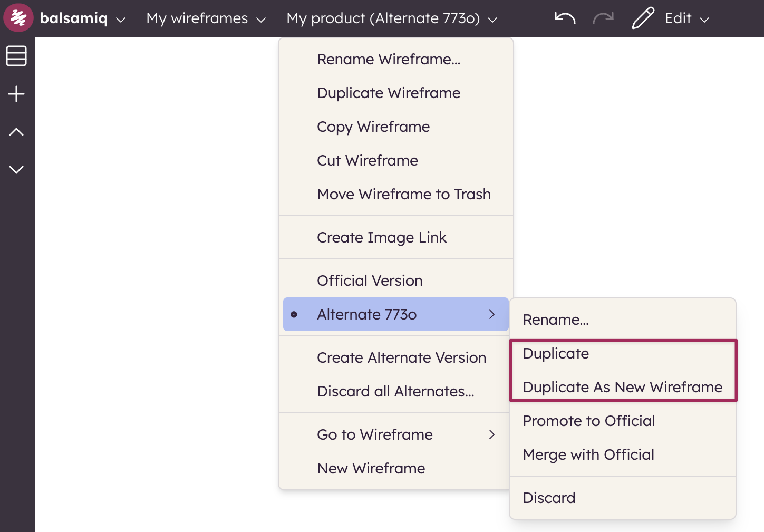Expand the Go to Wireframe arrow
Viewport: 764px width, 532px height.
click(492, 434)
